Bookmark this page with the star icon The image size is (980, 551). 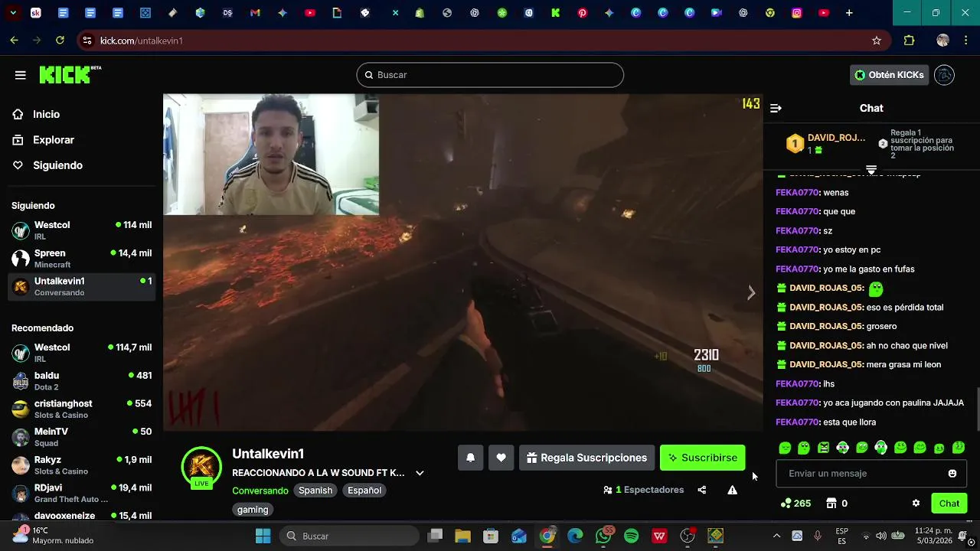click(877, 41)
